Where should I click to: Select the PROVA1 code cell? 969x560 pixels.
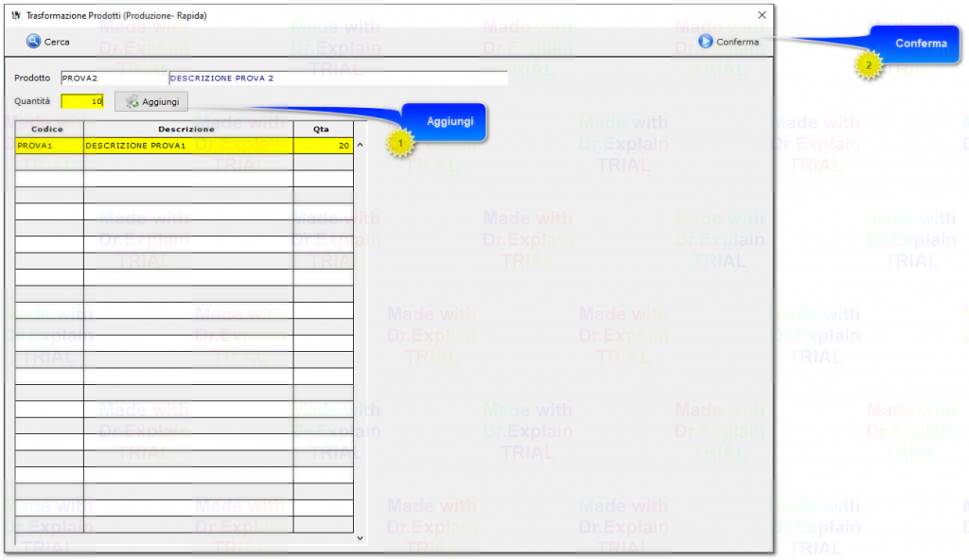point(49,146)
